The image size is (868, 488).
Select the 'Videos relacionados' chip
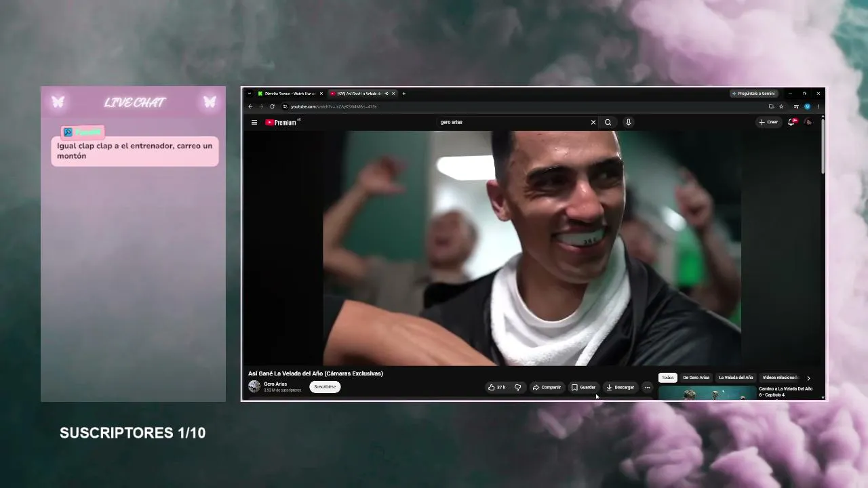coord(780,378)
